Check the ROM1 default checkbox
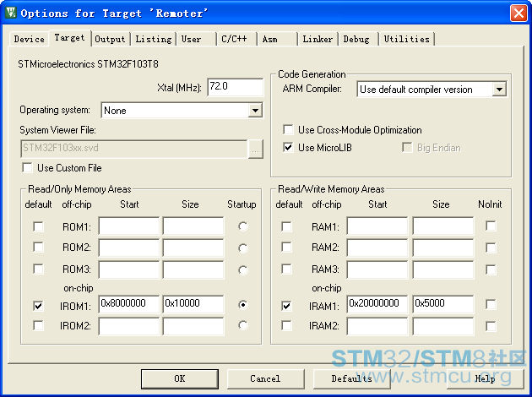This screenshot has width=532, height=397. [38, 226]
